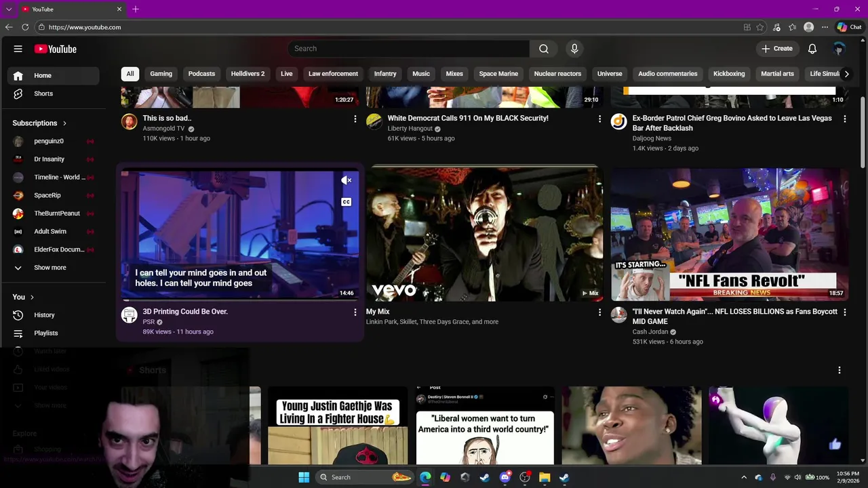Select the 'Gaming' filter chip
Viewport: 868px width, 488px height.
click(161, 74)
